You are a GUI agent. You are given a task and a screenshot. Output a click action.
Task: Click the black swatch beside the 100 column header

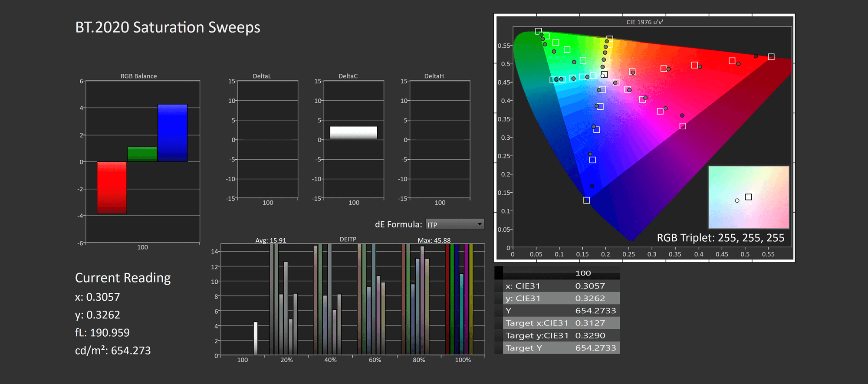tap(499, 273)
